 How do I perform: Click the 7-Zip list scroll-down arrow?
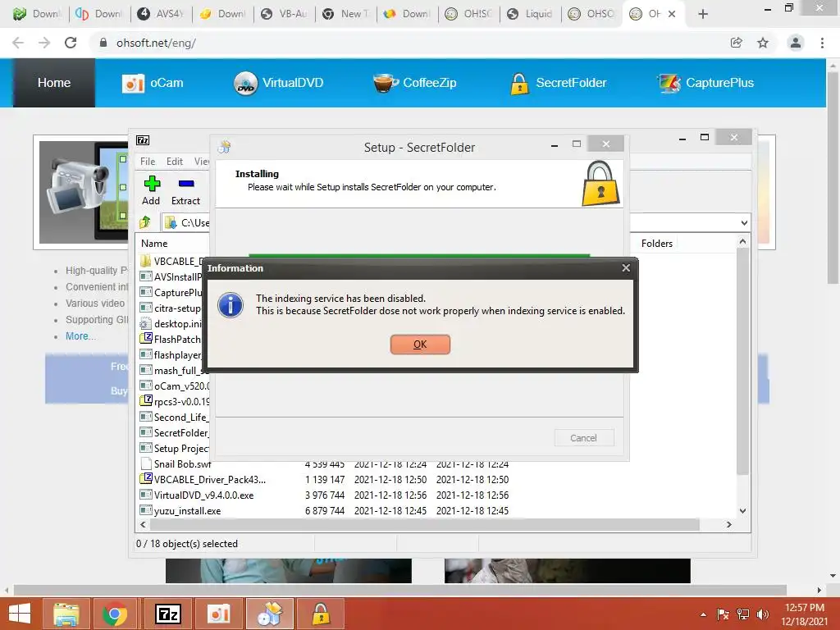[x=742, y=511]
